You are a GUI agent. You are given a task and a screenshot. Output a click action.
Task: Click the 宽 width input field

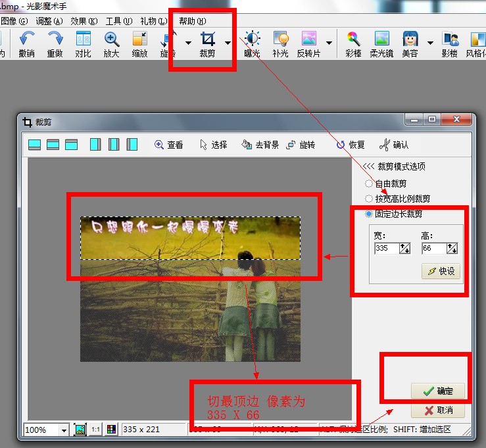point(387,248)
